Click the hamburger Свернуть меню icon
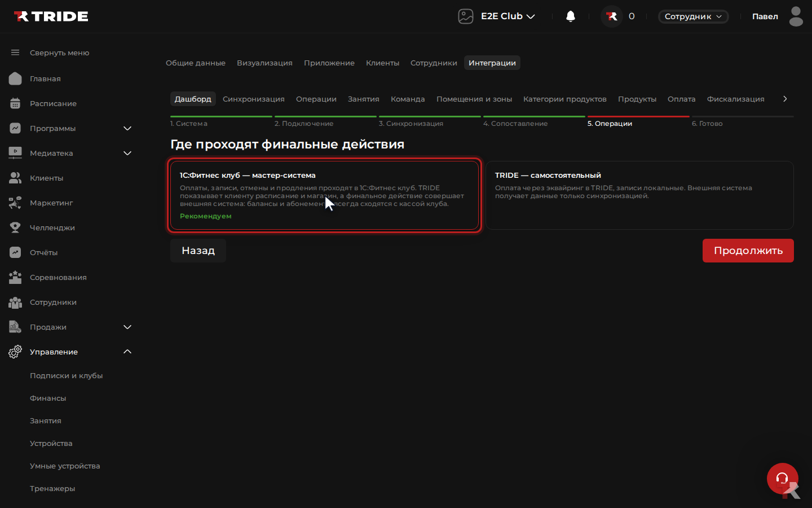 click(15, 52)
